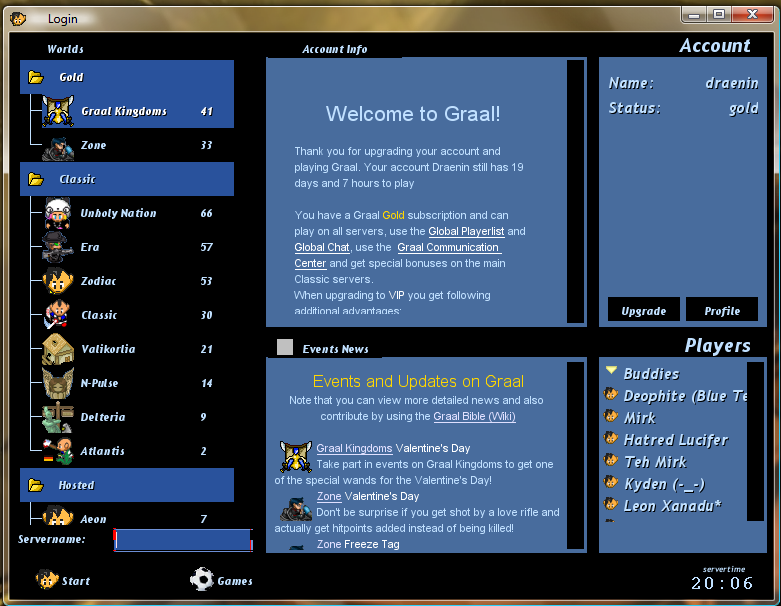Click Graal Kingdoms shield icon in news
The image size is (781, 606).
click(x=296, y=457)
